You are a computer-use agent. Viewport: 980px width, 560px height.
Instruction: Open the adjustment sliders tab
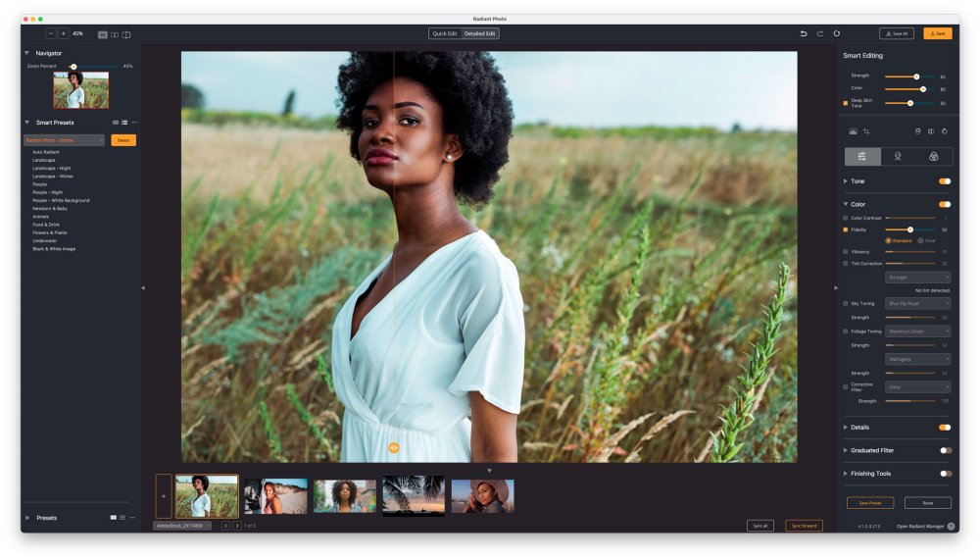pyautogui.click(x=862, y=157)
